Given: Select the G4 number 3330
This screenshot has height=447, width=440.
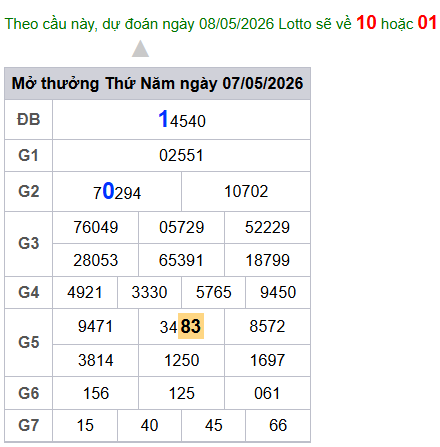Looking at the screenshot, I should coord(149,293).
